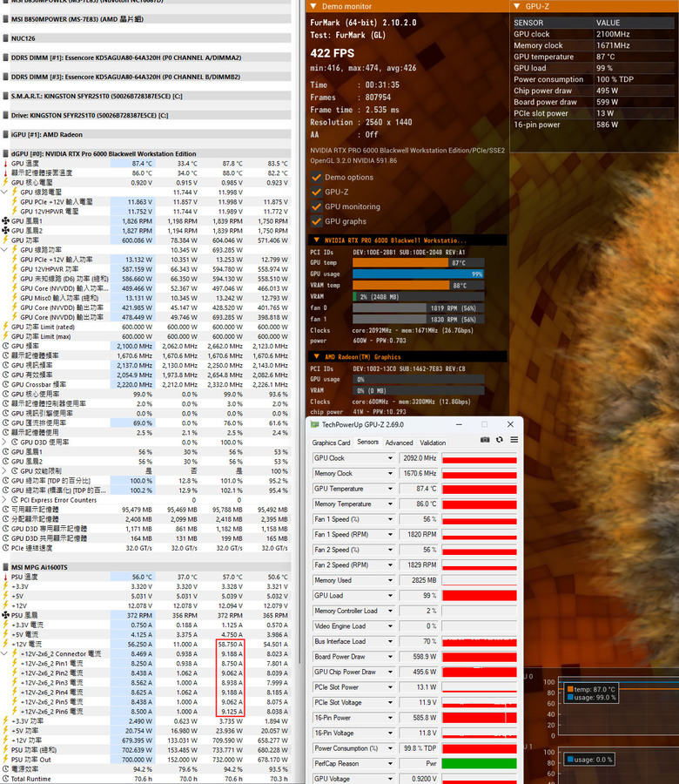The height and width of the screenshot is (784, 679).
Task: Click the FurMark VRAM temp orange bar
Action: click(401, 285)
